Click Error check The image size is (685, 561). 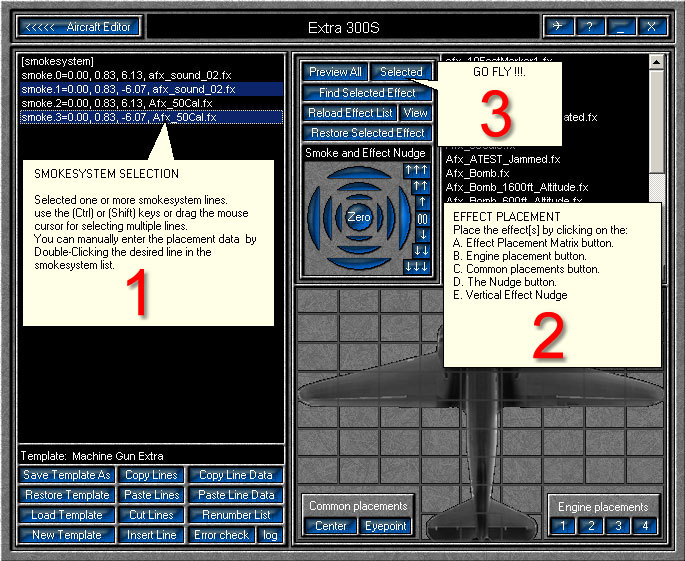[221, 535]
